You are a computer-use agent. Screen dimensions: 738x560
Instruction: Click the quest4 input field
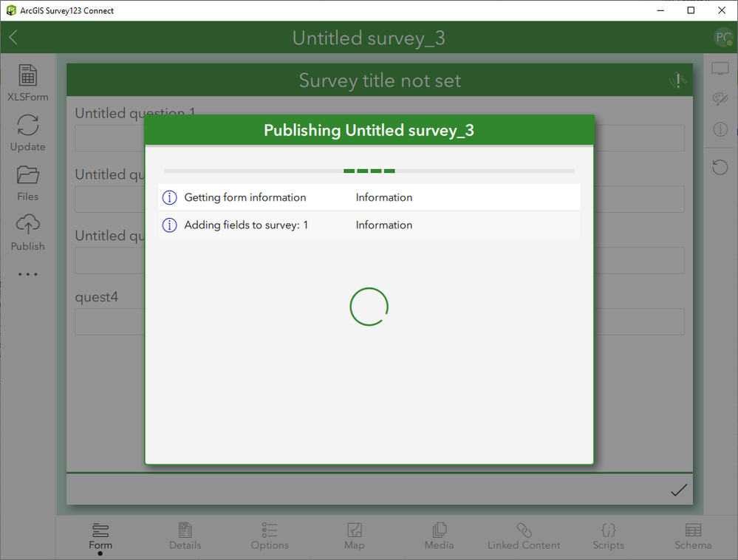point(109,321)
